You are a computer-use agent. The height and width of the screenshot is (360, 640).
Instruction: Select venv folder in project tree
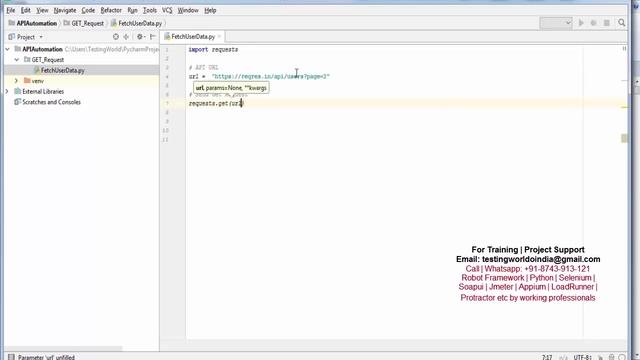point(38,81)
